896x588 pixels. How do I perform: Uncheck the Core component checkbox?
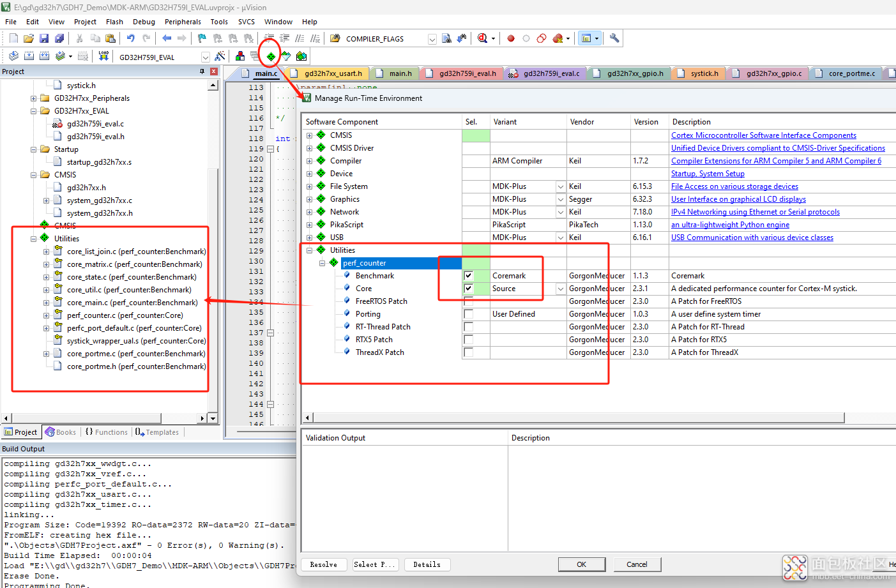[x=469, y=289]
